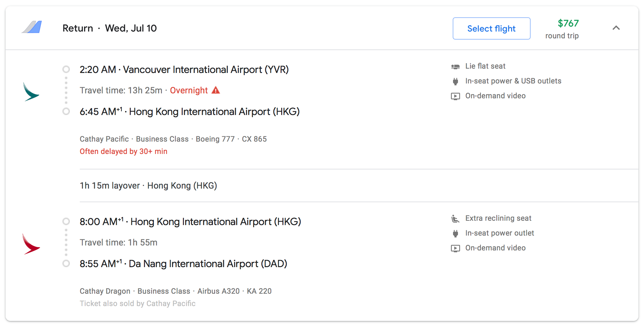
Task: Click the Lie flat seat icon
Action: (455, 66)
